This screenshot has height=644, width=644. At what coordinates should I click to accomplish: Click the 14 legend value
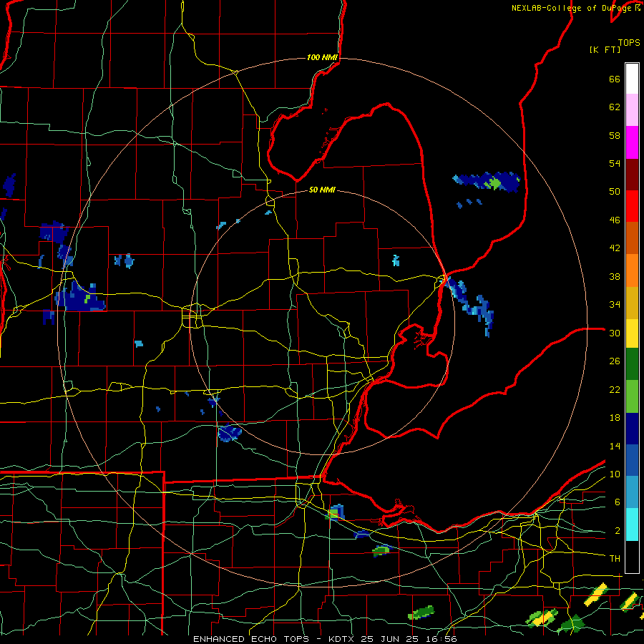click(x=615, y=446)
